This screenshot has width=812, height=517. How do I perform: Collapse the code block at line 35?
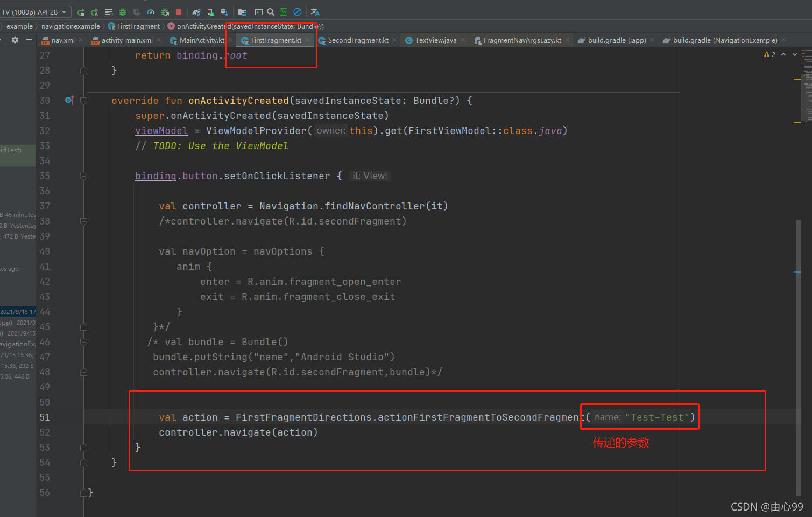tap(83, 176)
